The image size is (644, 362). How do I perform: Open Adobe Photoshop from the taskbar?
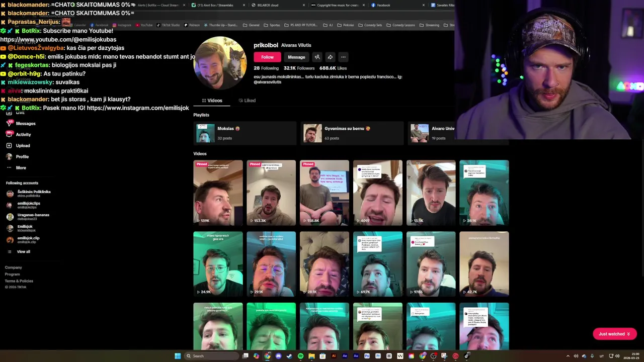tap(367, 356)
